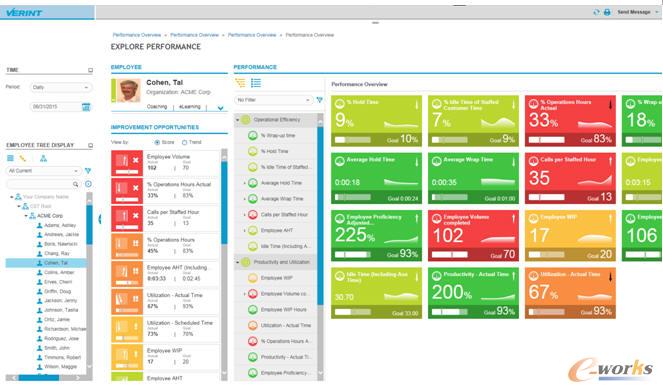
Task: Select the Trend radio button
Action: 184,143
